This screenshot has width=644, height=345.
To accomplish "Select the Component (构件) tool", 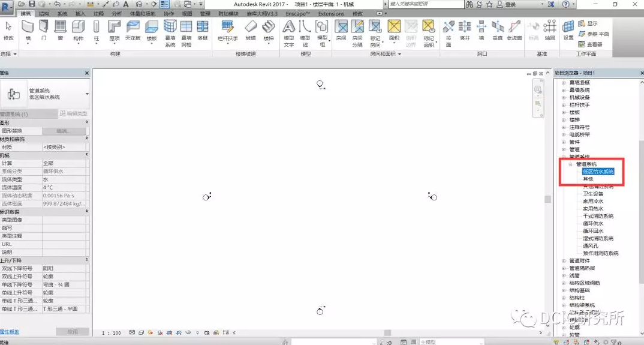I will pyautogui.click(x=78, y=31).
